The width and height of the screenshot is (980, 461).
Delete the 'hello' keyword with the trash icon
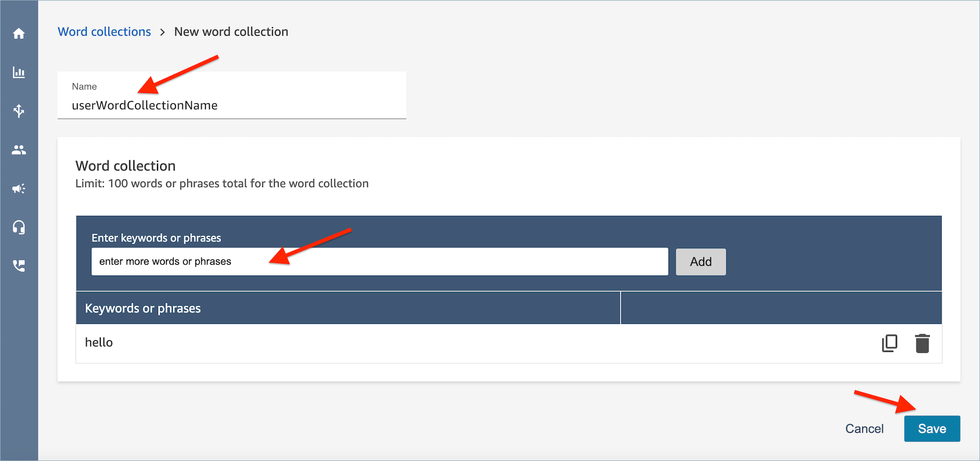pyautogui.click(x=923, y=343)
